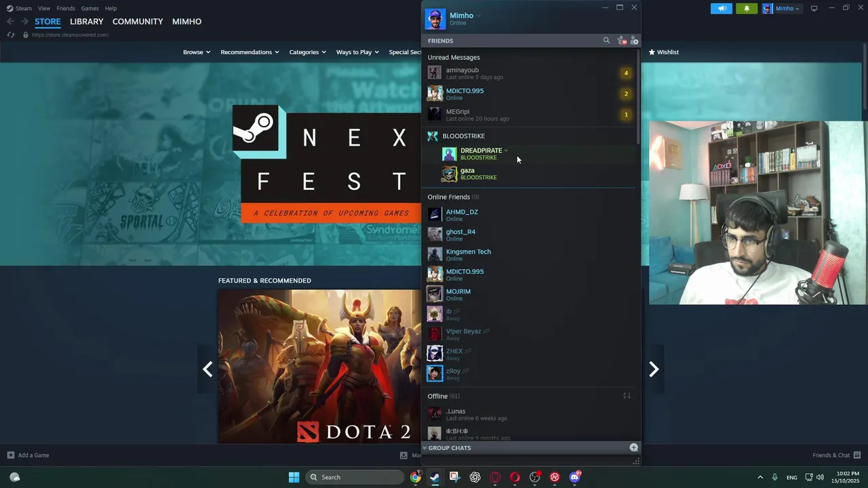Reload the store page

pos(10,35)
